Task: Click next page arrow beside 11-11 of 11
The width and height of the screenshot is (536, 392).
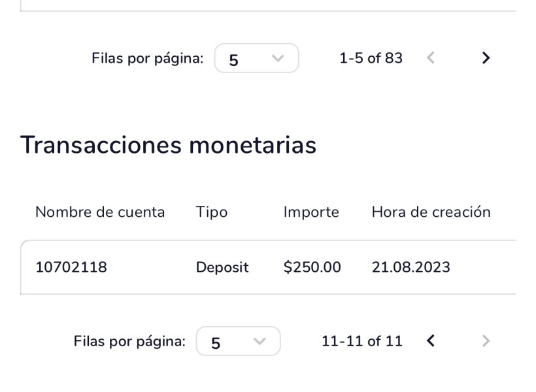Action: 486,341
